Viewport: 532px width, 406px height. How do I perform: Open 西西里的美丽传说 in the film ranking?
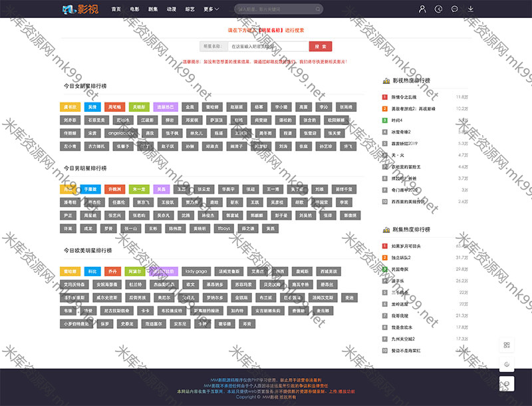click(x=408, y=202)
